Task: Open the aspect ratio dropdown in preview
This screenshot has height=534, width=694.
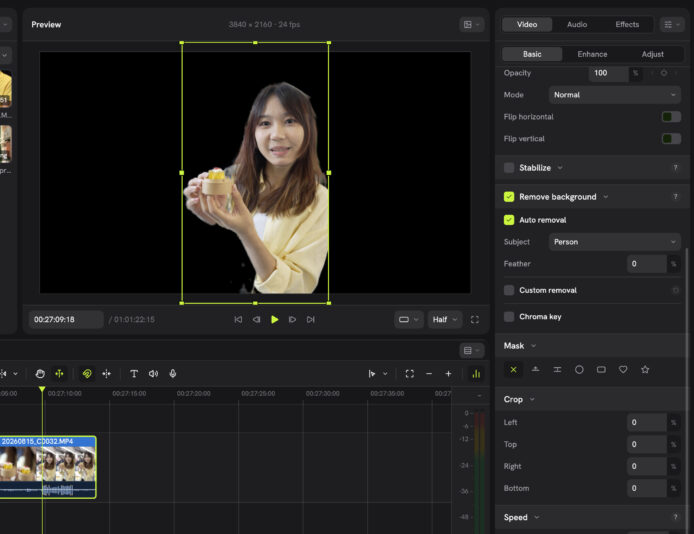Action: point(408,319)
